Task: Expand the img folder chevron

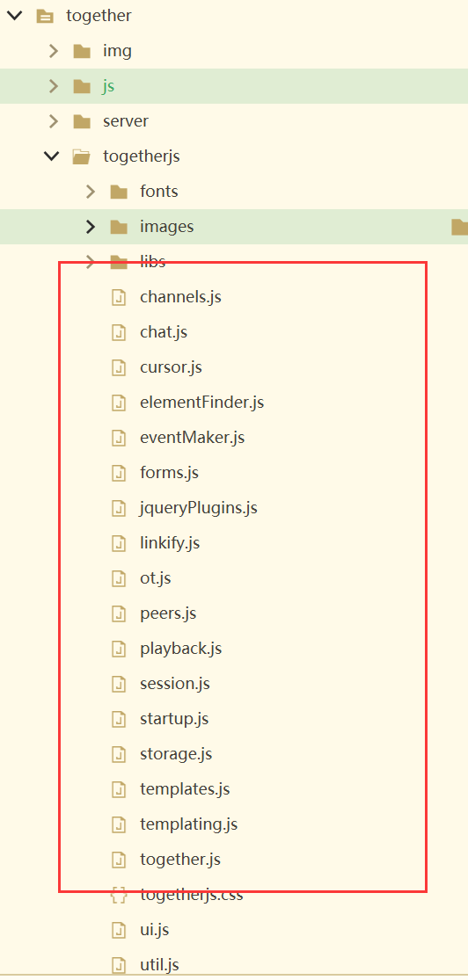Action: pos(53,51)
